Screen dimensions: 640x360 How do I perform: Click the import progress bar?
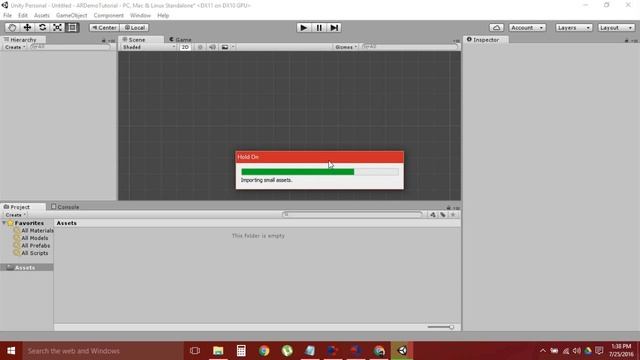click(x=320, y=172)
